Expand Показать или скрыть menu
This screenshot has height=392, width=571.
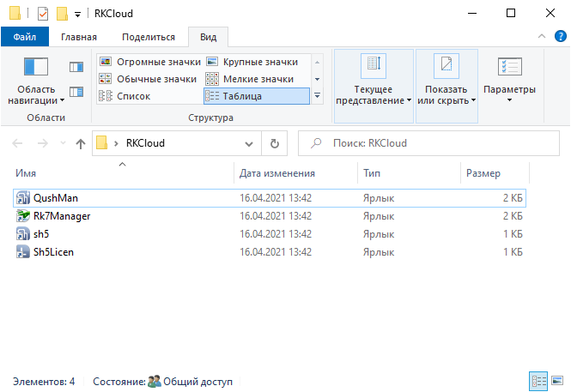(446, 95)
